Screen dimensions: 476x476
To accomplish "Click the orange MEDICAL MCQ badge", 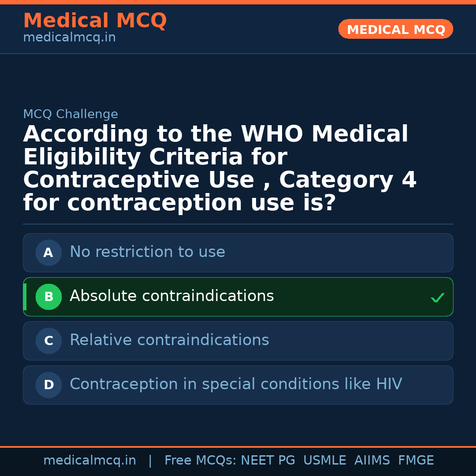I will click(x=395, y=30).
